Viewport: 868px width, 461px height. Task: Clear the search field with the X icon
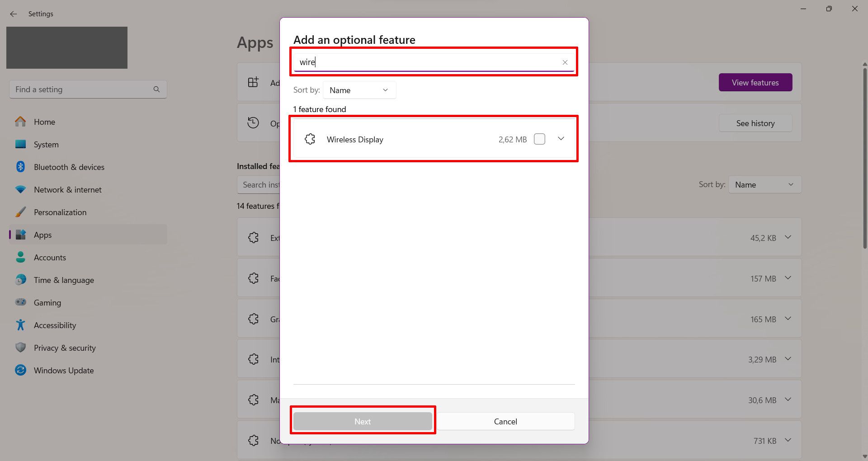pyautogui.click(x=565, y=62)
